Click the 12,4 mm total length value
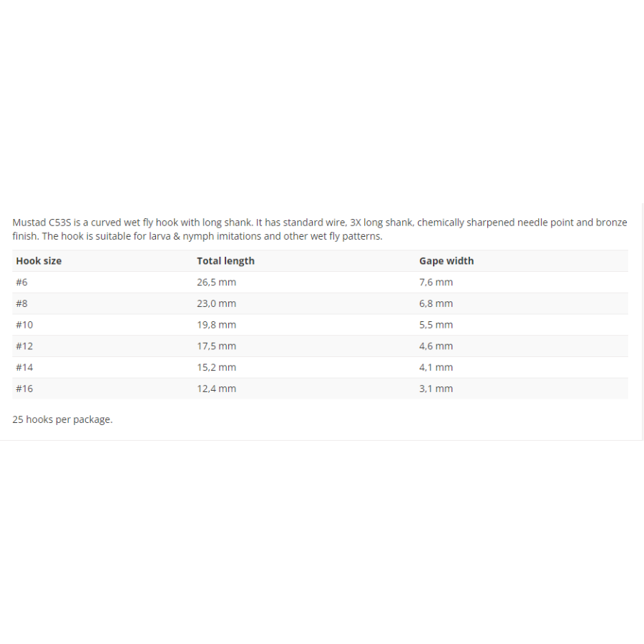This screenshot has height=644, width=644. coord(216,389)
